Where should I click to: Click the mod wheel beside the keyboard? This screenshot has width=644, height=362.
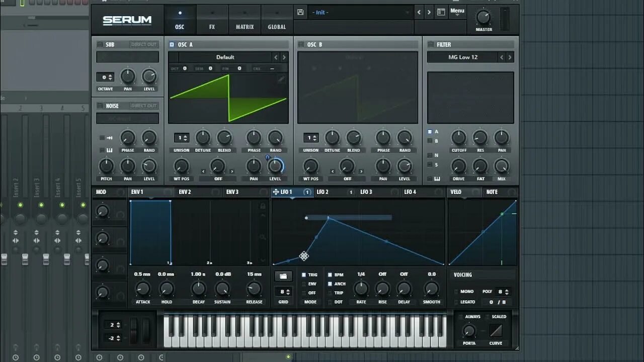146,331
